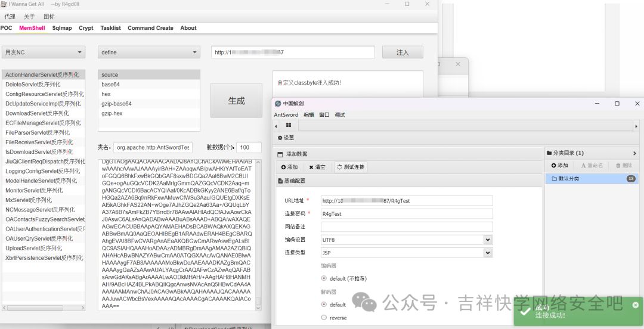Screen dimensions: 644x329
Task: Switch to the Tasklist tab
Action: coord(110,28)
